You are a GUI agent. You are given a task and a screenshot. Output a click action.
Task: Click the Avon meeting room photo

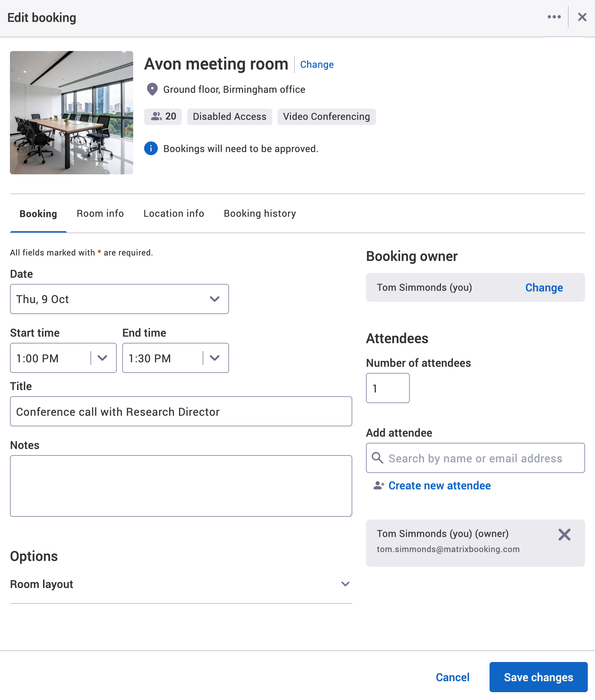pyautogui.click(x=71, y=113)
